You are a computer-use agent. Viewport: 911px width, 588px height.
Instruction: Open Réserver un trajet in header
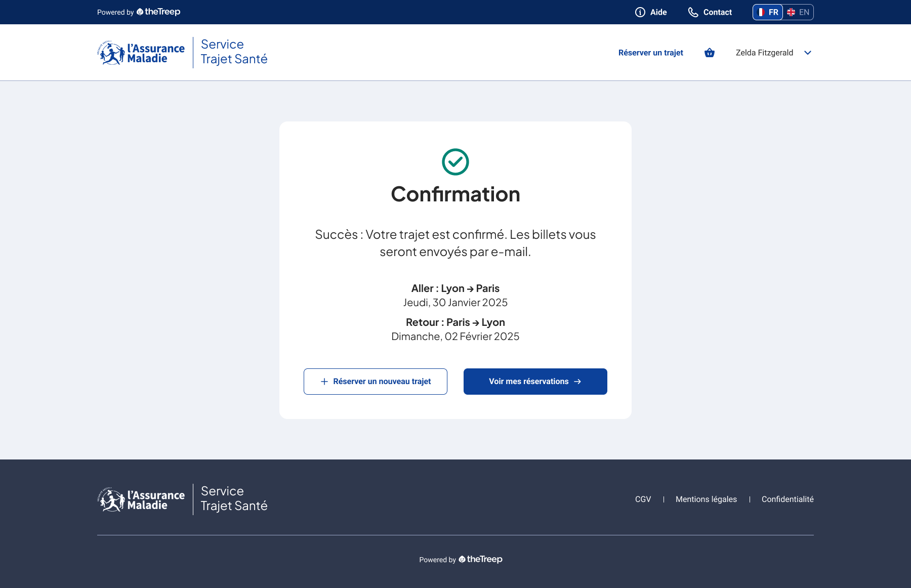coord(651,53)
